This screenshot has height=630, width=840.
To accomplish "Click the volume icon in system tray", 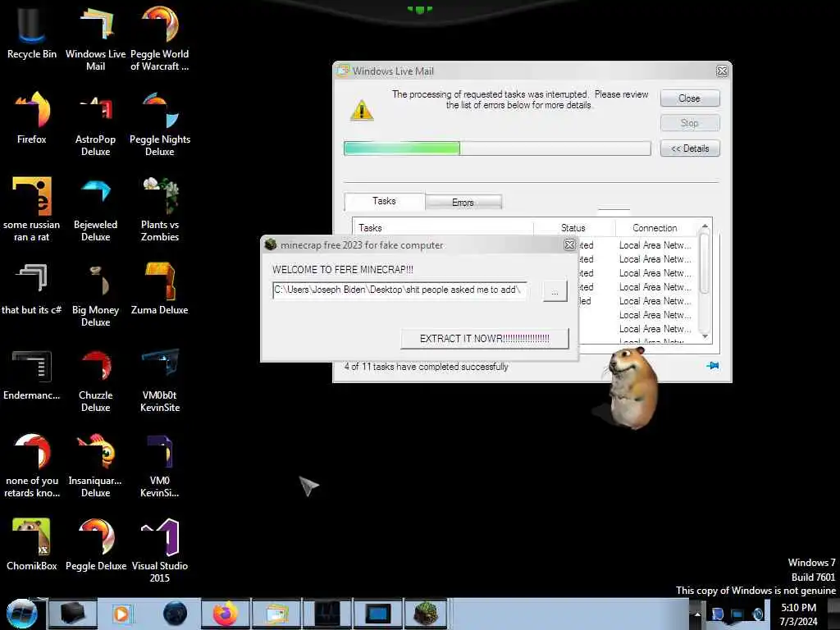I will (758, 614).
